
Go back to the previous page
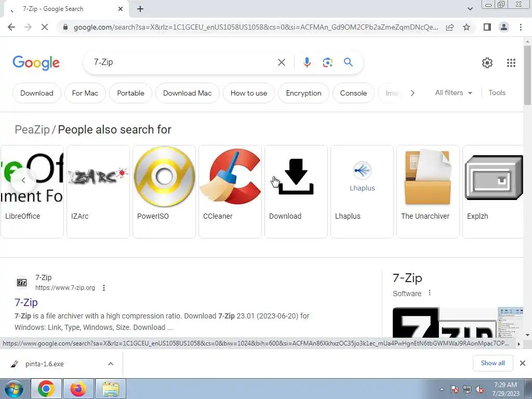11,27
